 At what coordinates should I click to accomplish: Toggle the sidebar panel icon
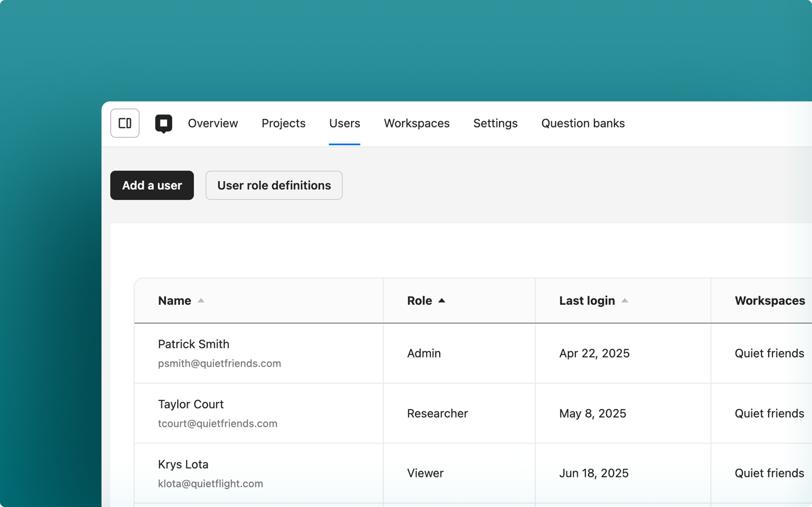(x=125, y=123)
